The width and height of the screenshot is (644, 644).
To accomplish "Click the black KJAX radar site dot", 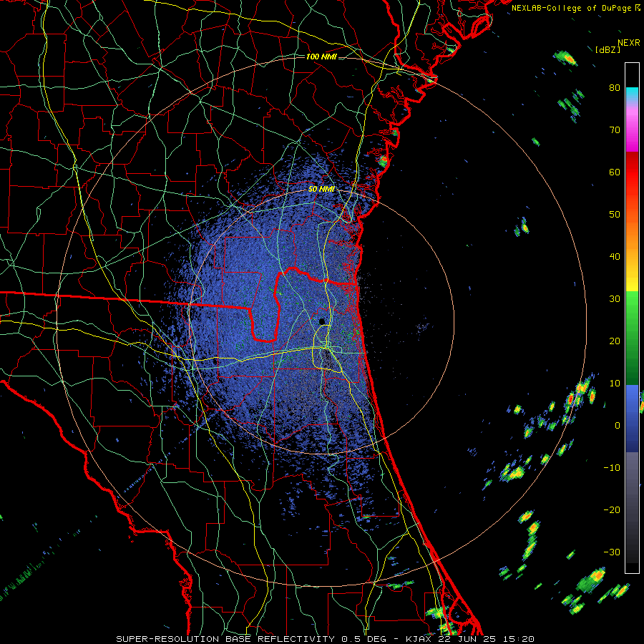I will coord(322,321).
